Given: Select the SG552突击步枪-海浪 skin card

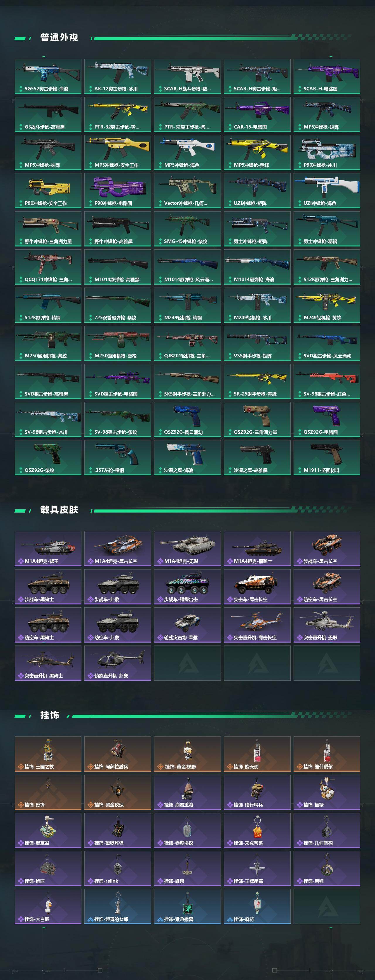Looking at the screenshot, I should pos(48,76).
